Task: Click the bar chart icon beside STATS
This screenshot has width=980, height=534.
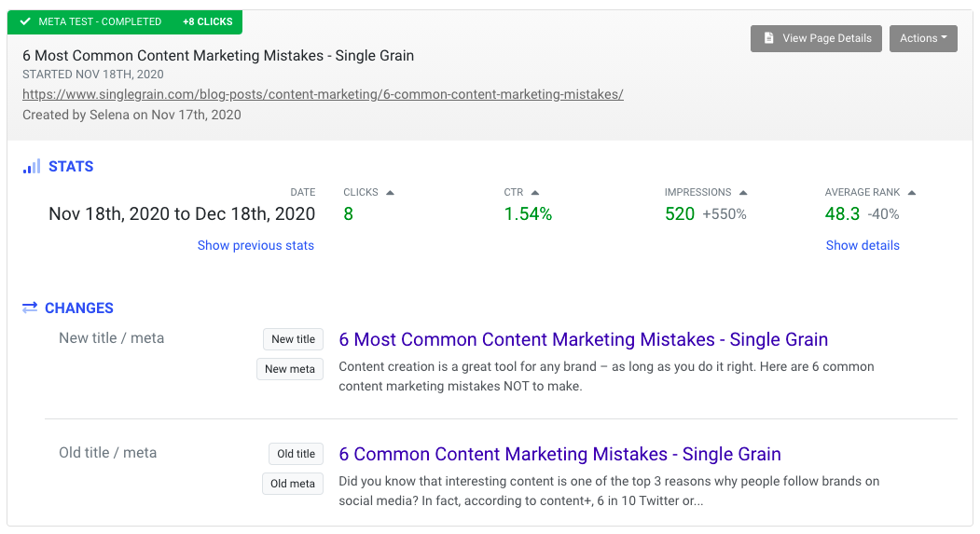Action: [32, 166]
